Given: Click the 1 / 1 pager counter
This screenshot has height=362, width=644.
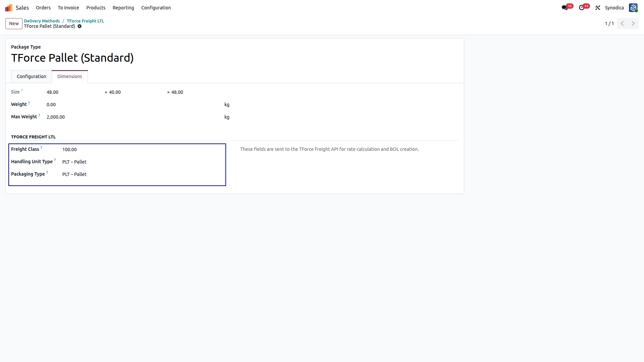Looking at the screenshot, I should pos(609,23).
